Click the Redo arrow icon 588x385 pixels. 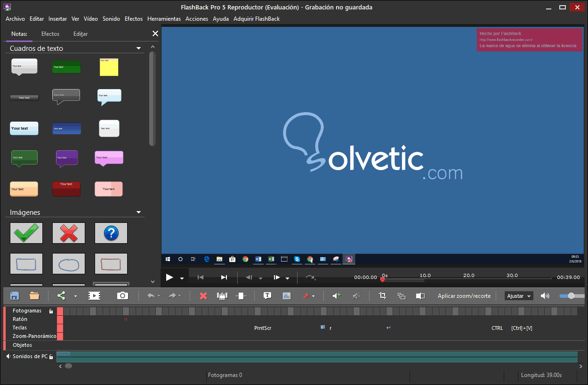coord(172,296)
